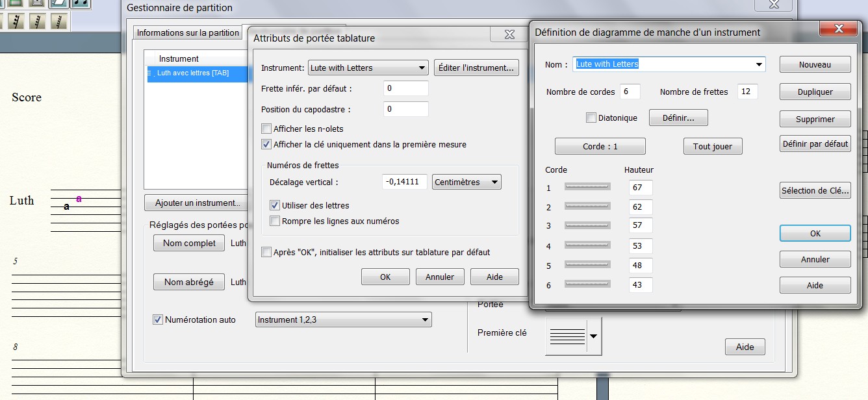Click the Éditer l'instrument button
The image size is (868, 400).
[476, 68]
